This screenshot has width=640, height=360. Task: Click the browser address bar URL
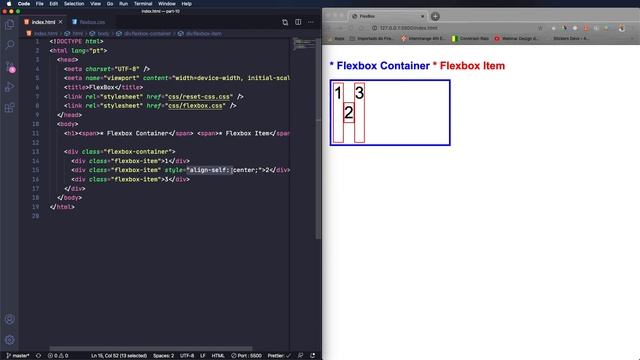[x=408, y=28]
